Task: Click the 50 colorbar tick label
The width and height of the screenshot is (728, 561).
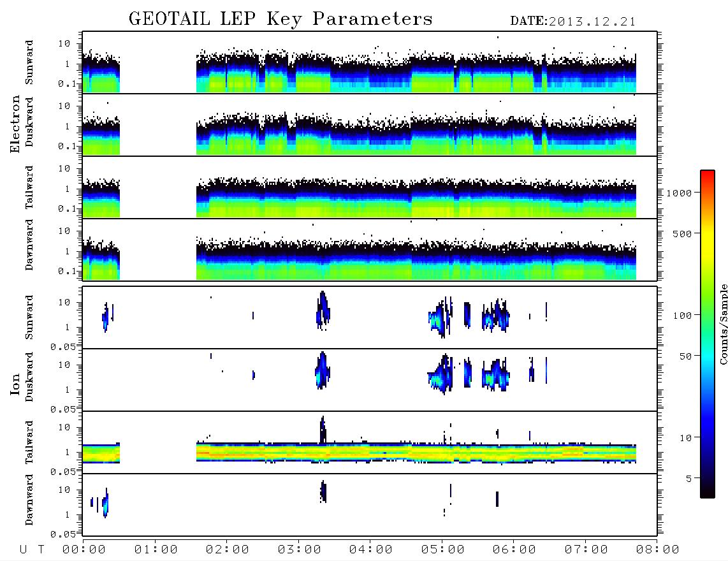Action: click(685, 356)
